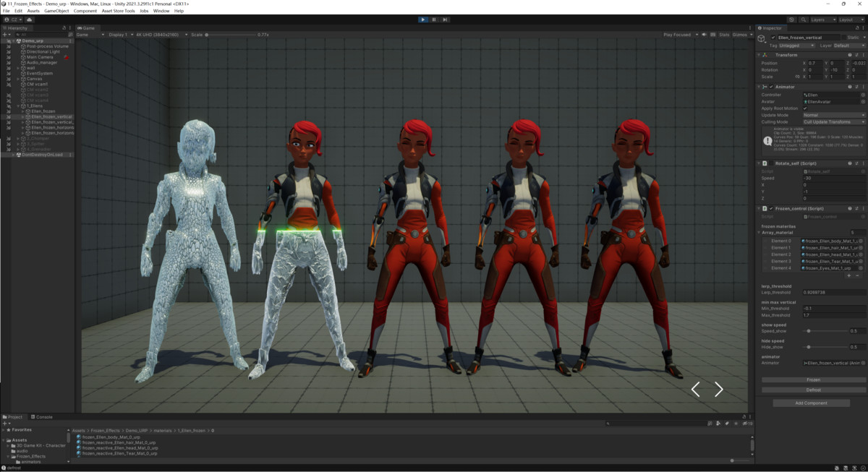868x472 pixels.
Task: Click the Frozen button
Action: pyautogui.click(x=813, y=379)
